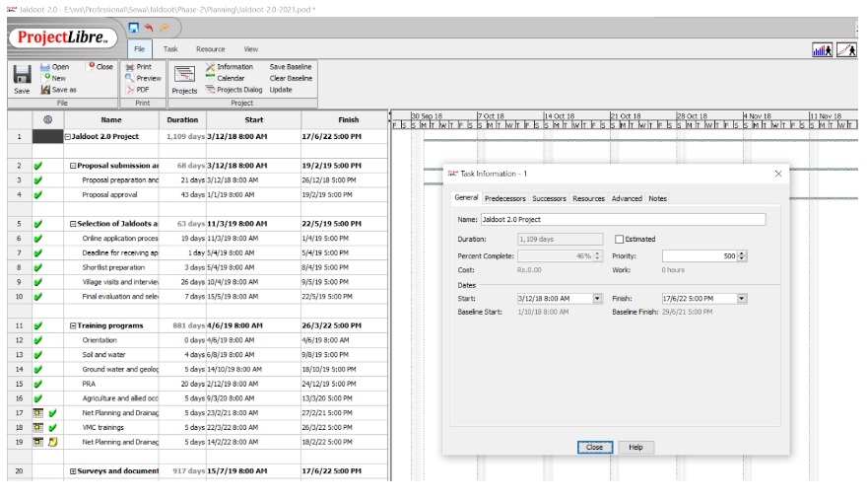Switch to the Resource ribbon tab
The width and height of the screenshot is (868, 500).
pyautogui.click(x=211, y=49)
